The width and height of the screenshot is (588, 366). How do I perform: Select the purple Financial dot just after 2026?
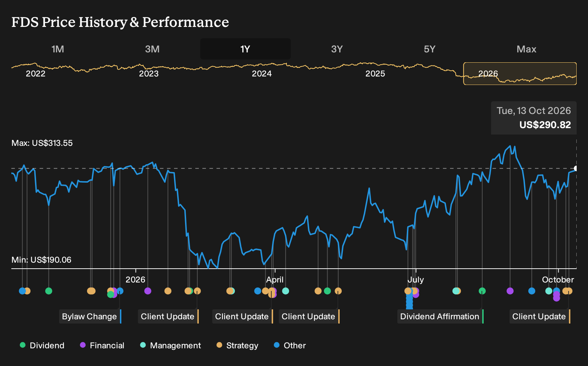click(x=148, y=291)
